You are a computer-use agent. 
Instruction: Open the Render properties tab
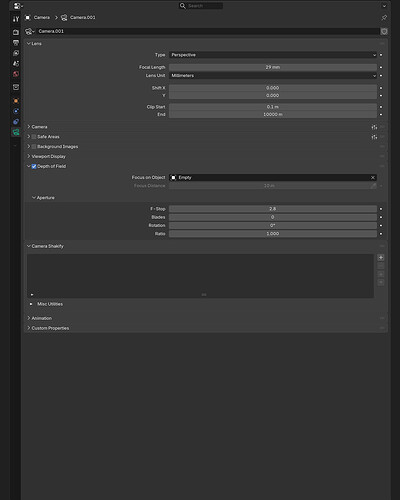(x=16, y=32)
